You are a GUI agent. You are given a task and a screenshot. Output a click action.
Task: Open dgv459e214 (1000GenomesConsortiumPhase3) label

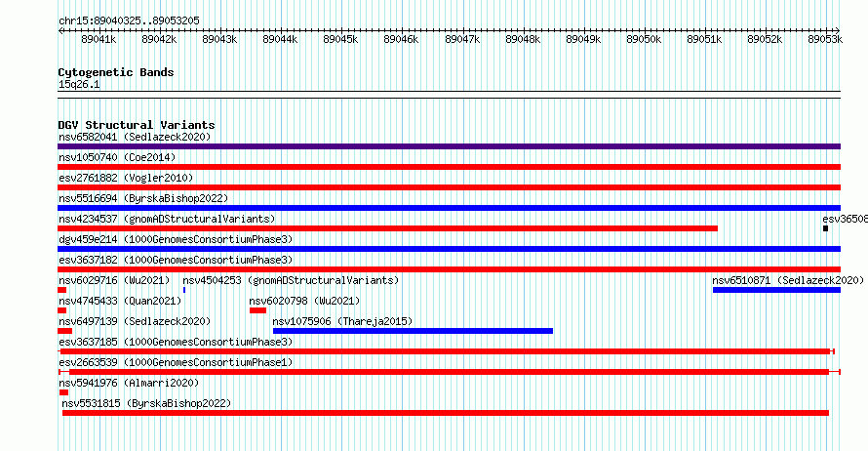pos(176,239)
